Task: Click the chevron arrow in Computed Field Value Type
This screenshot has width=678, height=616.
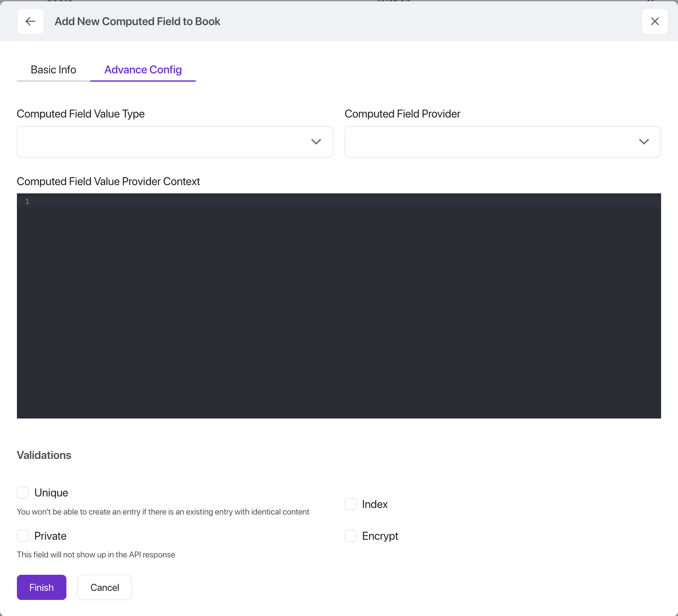Action: click(x=316, y=142)
